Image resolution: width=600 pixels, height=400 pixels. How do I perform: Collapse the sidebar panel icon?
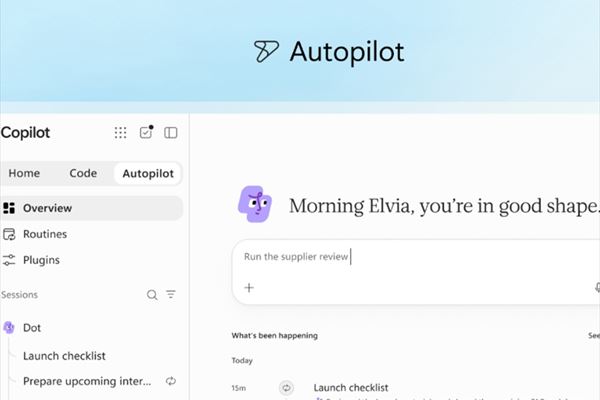click(x=171, y=133)
